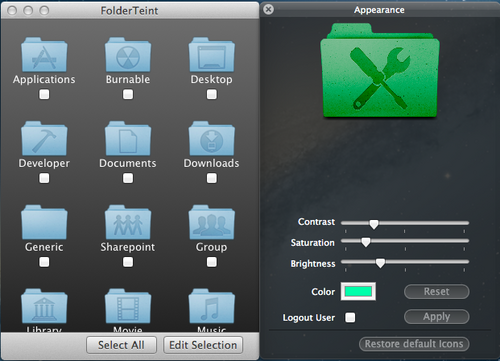Screen dimensions: 500x361
Task: Check the Group checkbox
Action: 212,262
